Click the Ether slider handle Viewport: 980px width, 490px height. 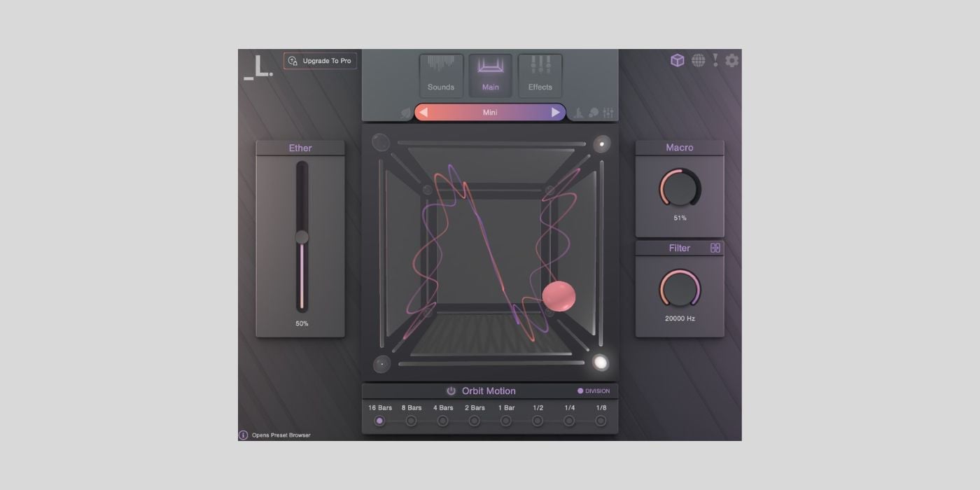[302, 237]
